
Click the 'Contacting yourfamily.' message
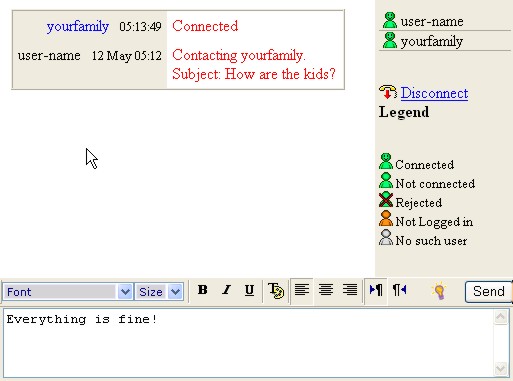coord(239,55)
